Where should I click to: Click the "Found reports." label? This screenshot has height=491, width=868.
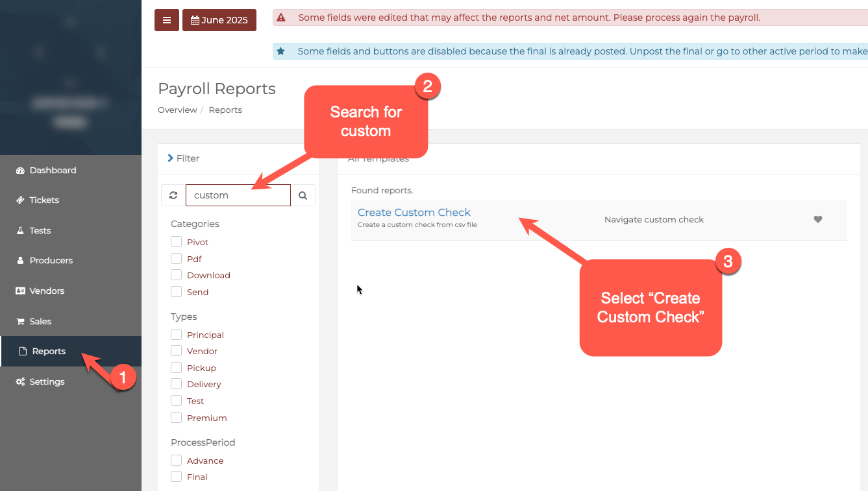point(382,191)
